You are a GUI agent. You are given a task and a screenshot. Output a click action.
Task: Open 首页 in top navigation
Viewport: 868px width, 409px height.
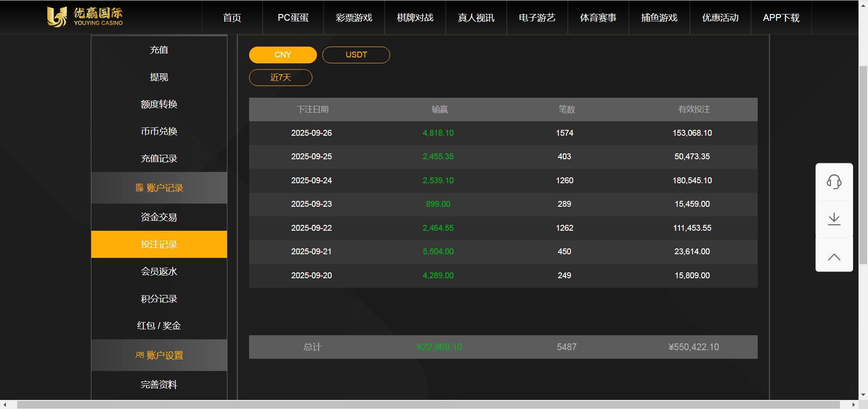(232, 18)
